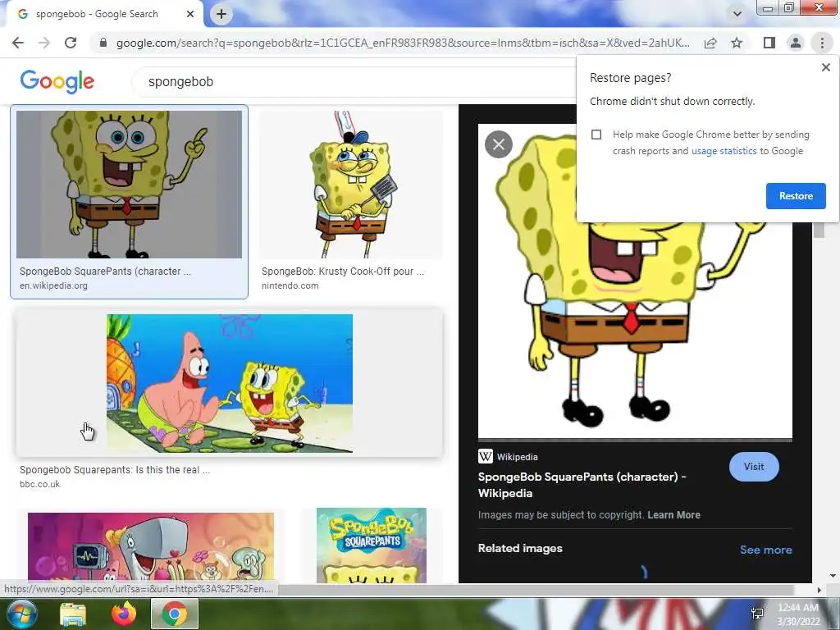The image size is (840, 630).
Task: Click the Wikipedia source icon
Action: point(485,456)
